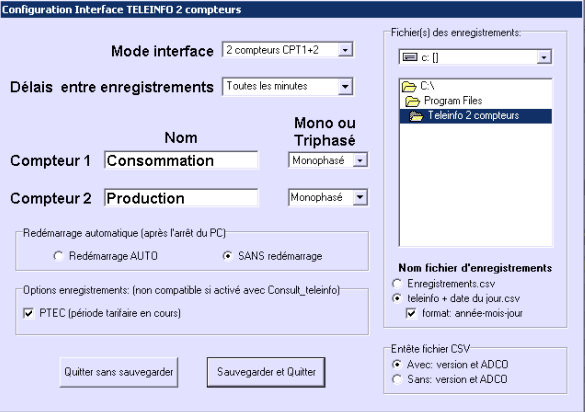
Task: Choose the Enregistrements.csv radio option
Action: [x=397, y=284]
